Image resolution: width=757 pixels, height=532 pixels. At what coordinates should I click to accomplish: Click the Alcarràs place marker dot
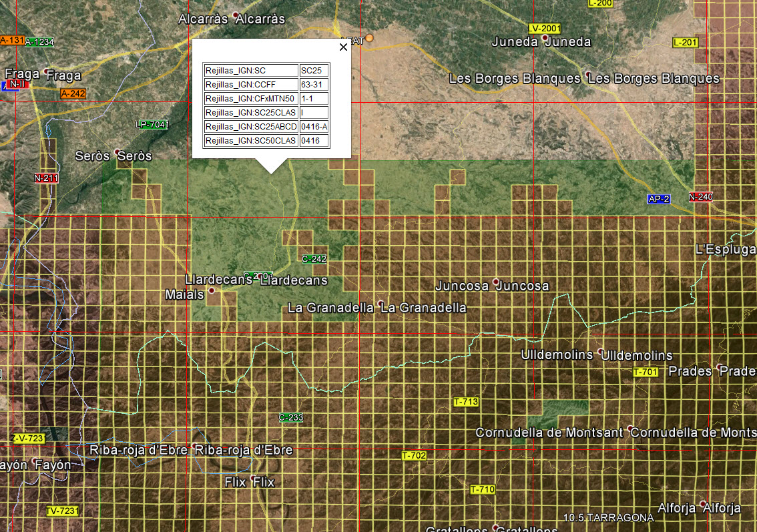(x=236, y=15)
